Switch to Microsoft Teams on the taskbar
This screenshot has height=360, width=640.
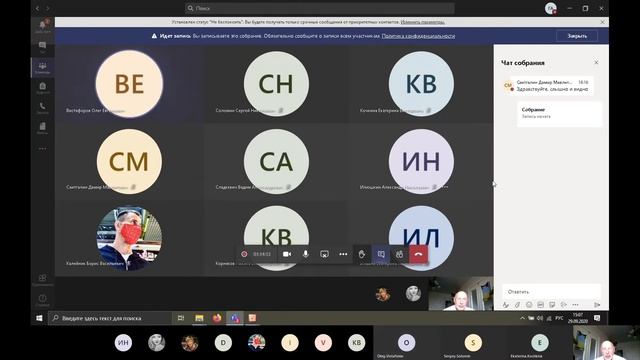pyautogui.click(x=235, y=318)
